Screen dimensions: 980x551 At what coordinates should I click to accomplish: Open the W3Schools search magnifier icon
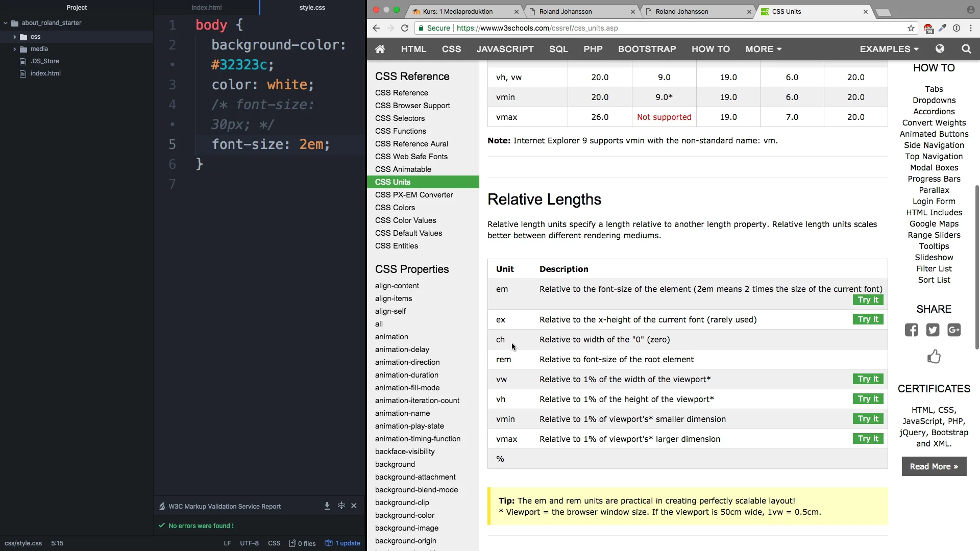pyautogui.click(x=966, y=49)
